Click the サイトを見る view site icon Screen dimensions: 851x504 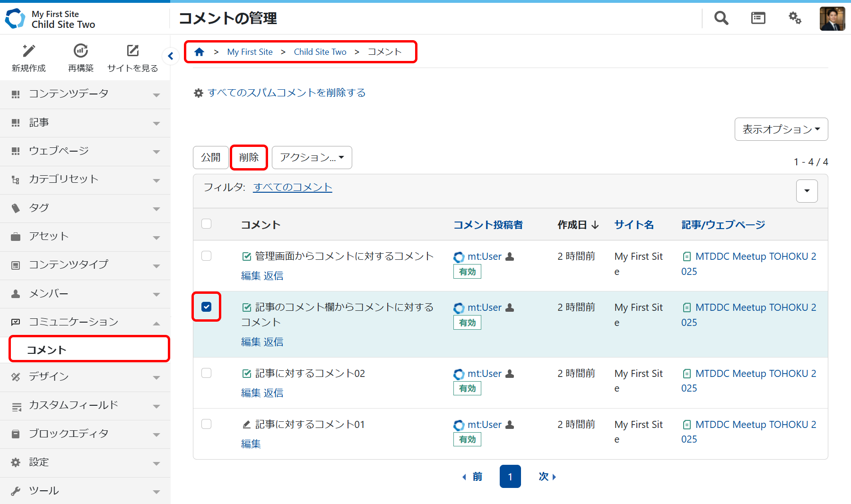point(133,51)
